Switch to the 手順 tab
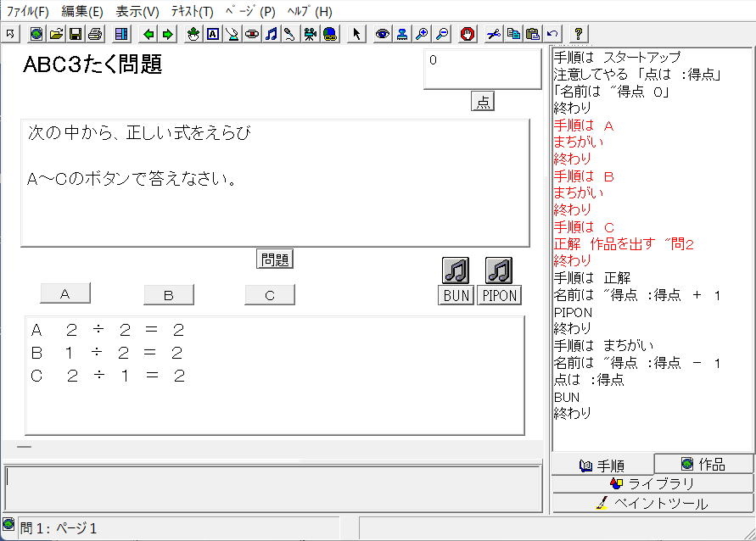 (x=602, y=466)
